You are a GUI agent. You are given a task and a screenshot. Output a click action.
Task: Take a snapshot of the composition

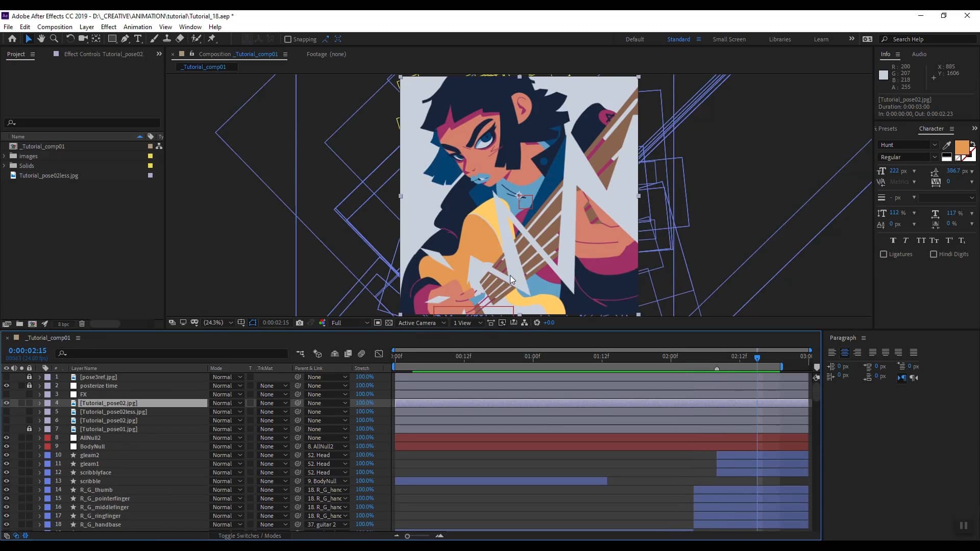(x=300, y=322)
